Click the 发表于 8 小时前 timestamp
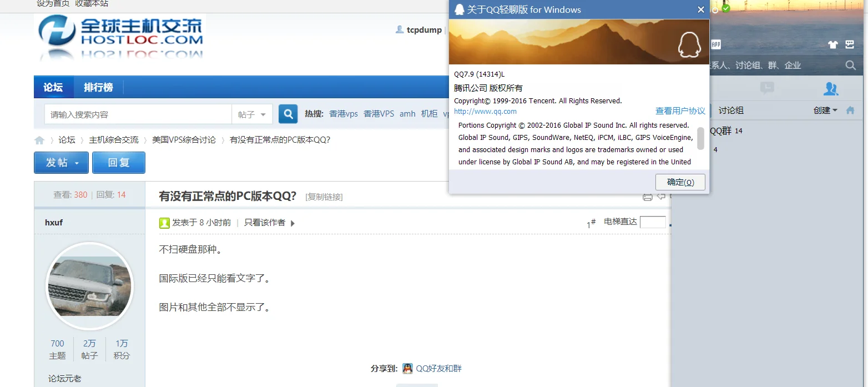Viewport: 868px width, 387px height. point(201,223)
